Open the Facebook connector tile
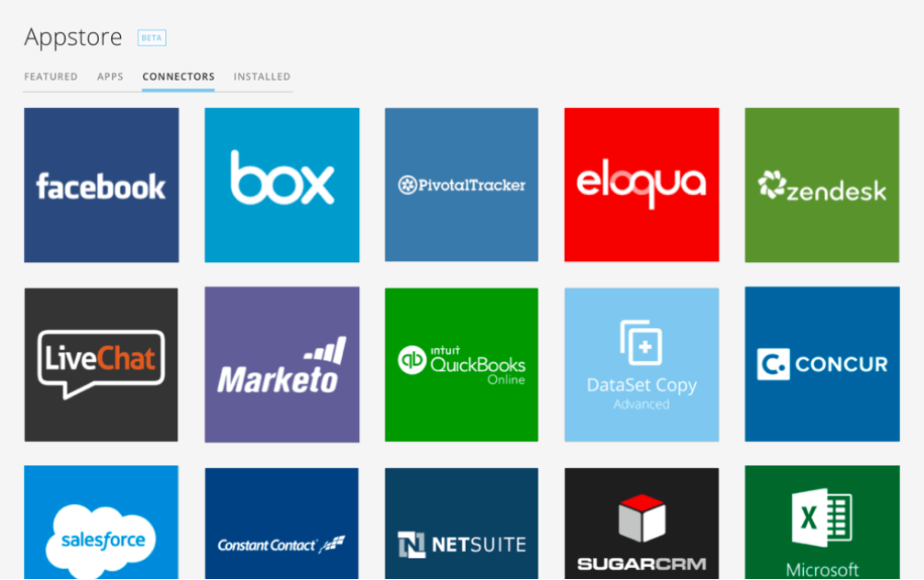Image resolution: width=924 pixels, height=580 pixels. pos(102,185)
